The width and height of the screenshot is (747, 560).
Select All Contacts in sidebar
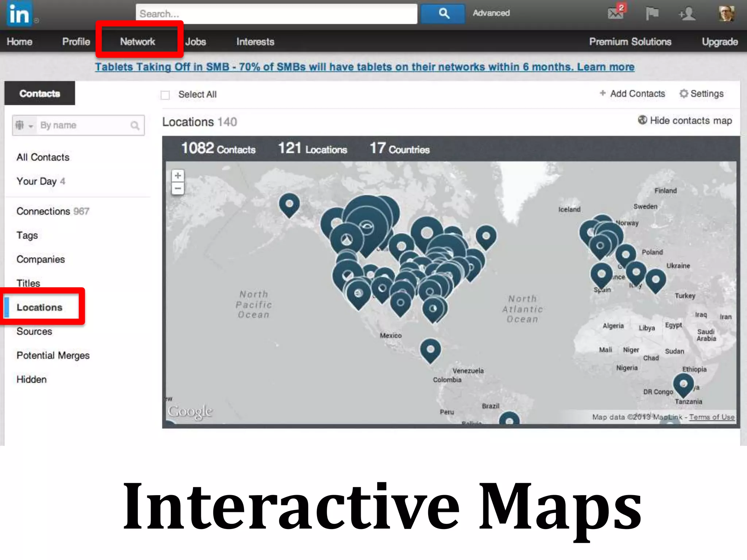tap(43, 157)
